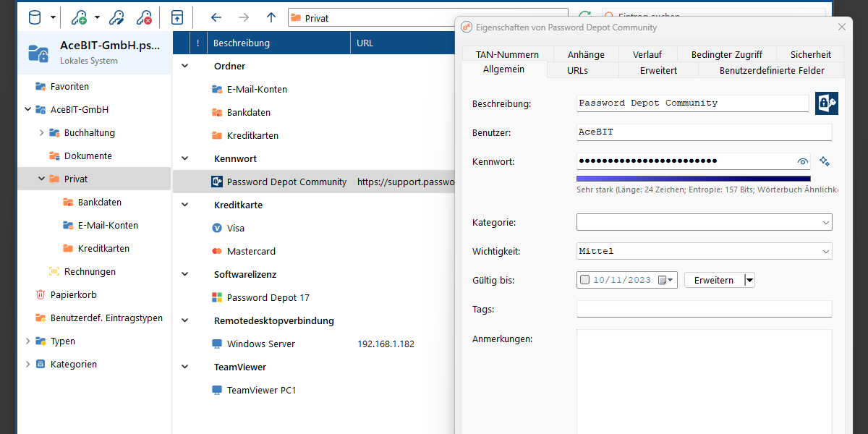Click the delete password entry icon
The height and width of the screenshot is (434, 868).
click(x=144, y=17)
